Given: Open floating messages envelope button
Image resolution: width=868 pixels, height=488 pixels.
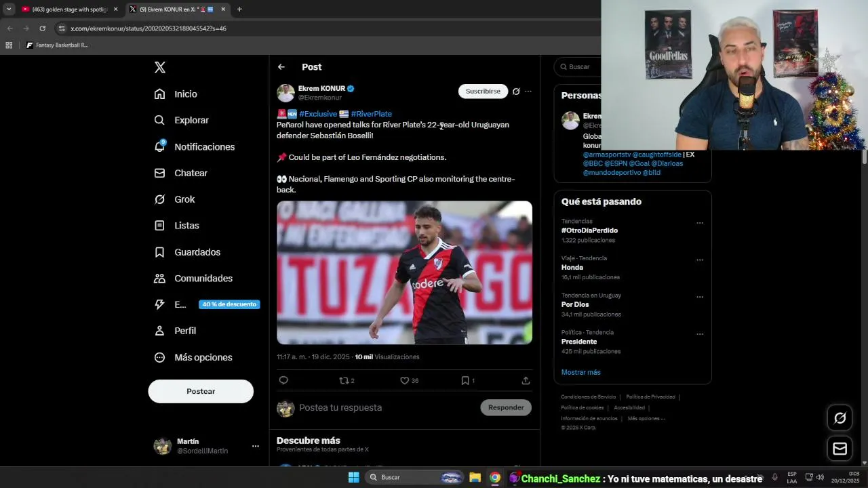Looking at the screenshot, I should point(840,449).
